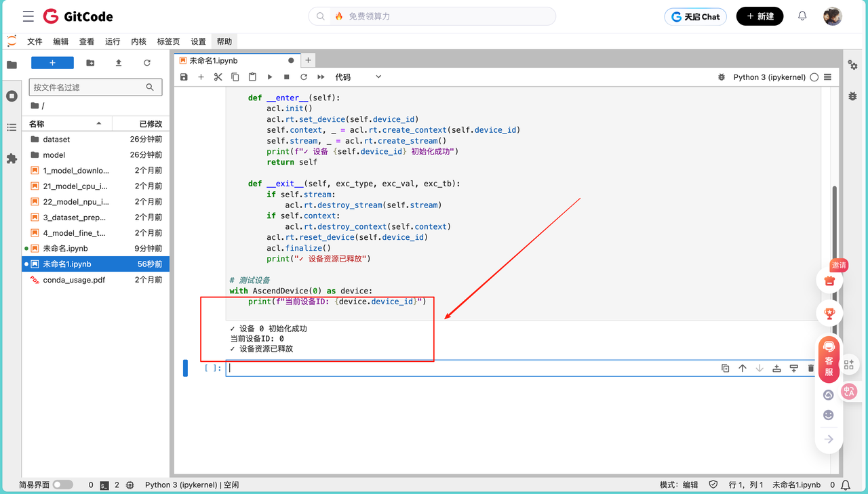Sort files by 名称 column
This screenshot has height=494, width=868.
[x=66, y=124]
